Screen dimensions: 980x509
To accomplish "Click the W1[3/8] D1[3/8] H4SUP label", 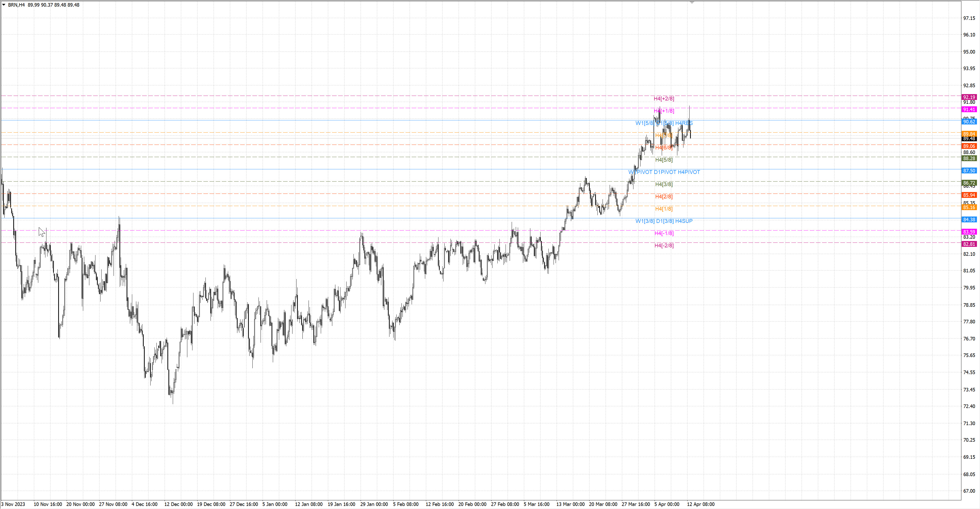I will point(664,221).
